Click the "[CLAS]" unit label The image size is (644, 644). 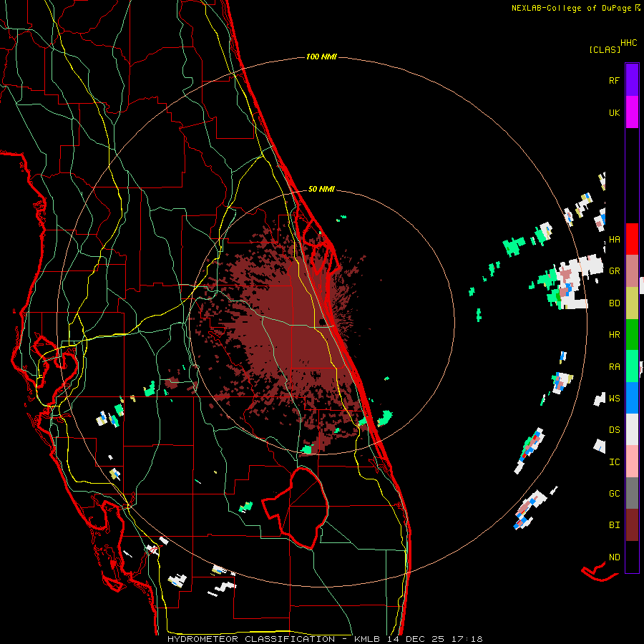(x=605, y=49)
